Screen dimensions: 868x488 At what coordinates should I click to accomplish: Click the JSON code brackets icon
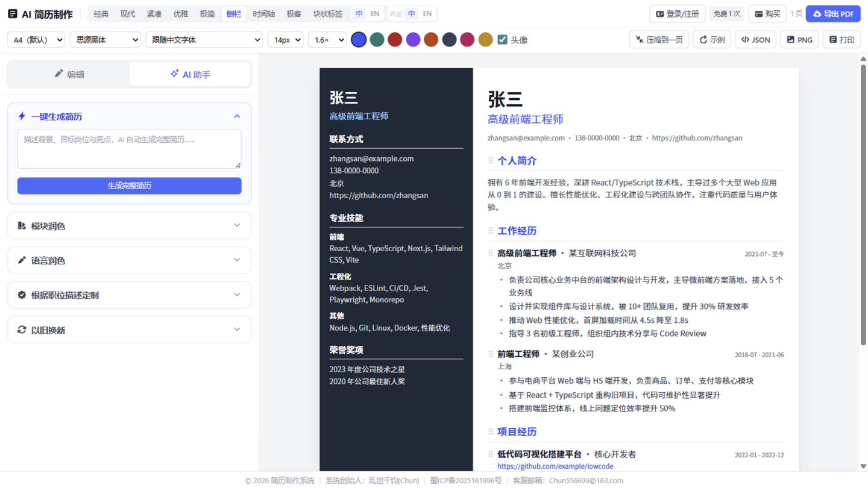pos(745,40)
